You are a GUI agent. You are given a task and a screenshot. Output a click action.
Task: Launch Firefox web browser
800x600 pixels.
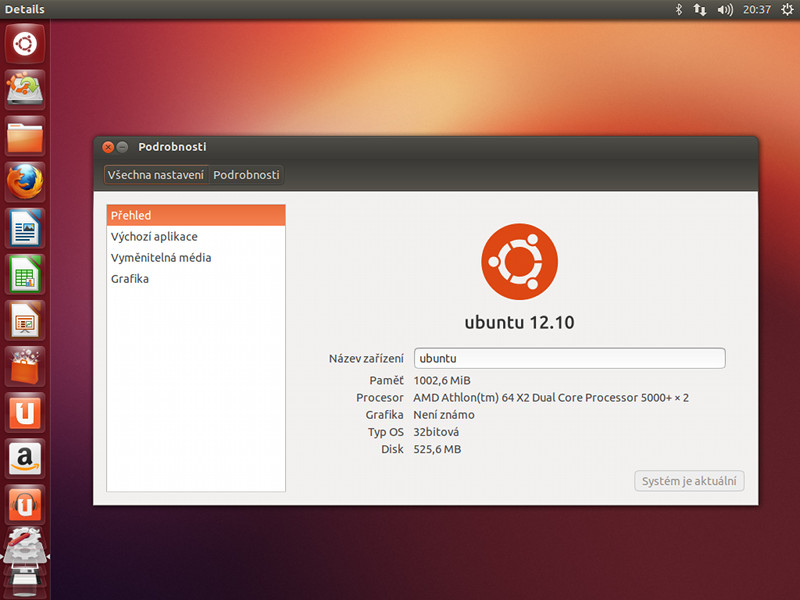(25, 182)
